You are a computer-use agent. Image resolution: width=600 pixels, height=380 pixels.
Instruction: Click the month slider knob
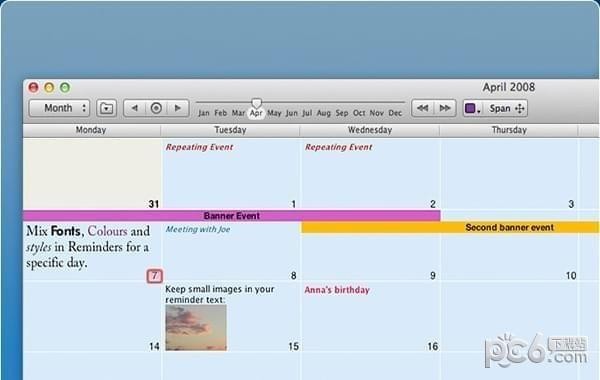pos(256,103)
